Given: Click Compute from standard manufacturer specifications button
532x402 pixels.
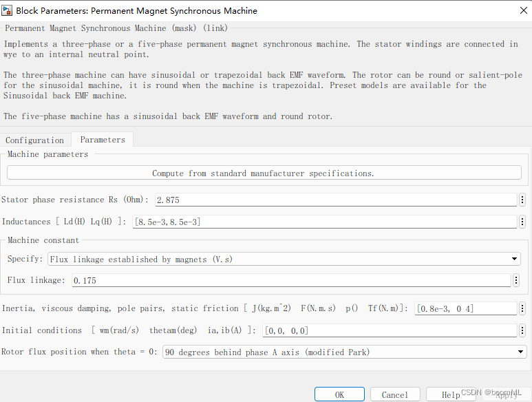Looking at the screenshot, I should click(x=264, y=173).
